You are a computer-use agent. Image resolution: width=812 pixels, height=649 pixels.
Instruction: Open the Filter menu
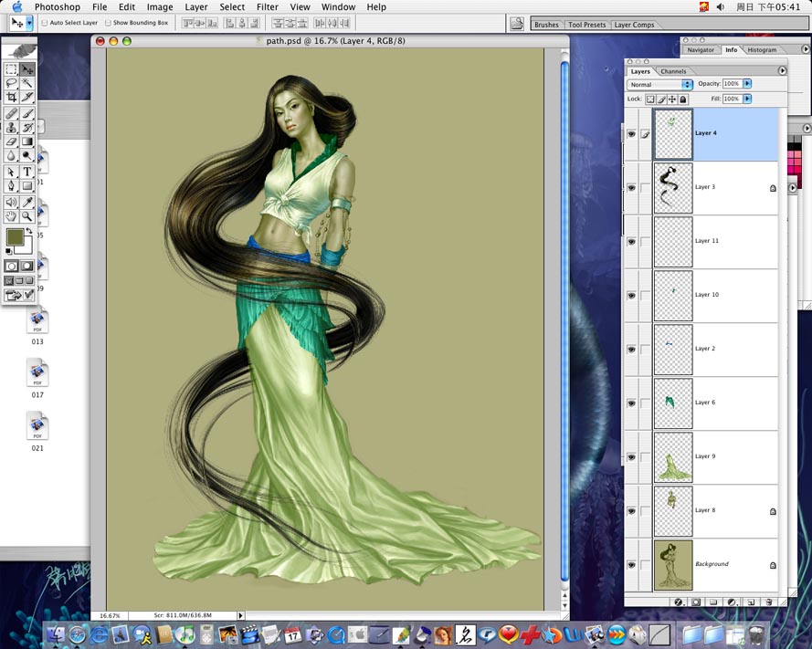coord(268,6)
